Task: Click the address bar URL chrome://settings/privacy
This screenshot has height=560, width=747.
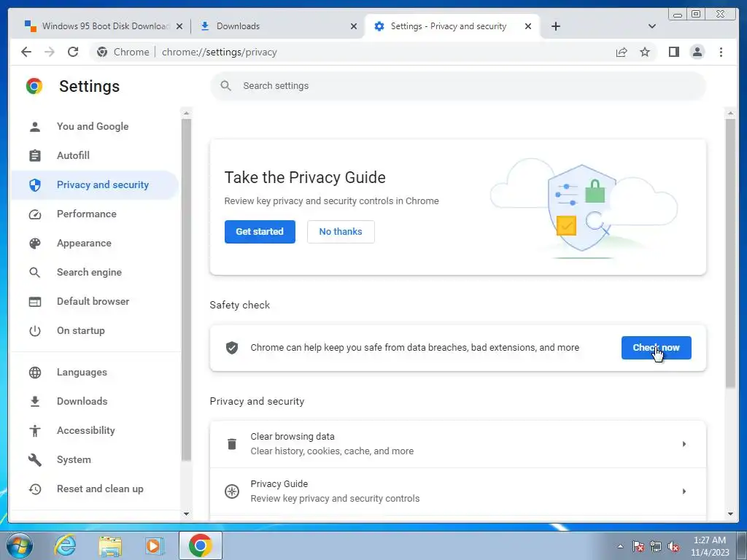Action: [219, 52]
